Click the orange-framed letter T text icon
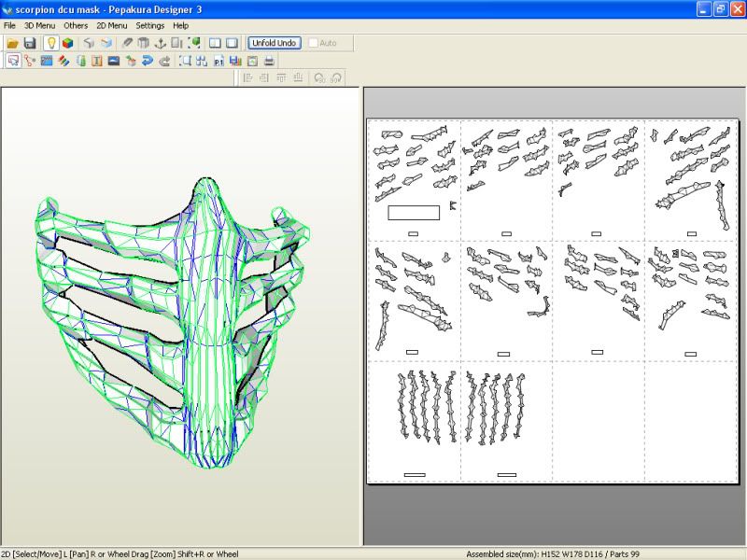The image size is (747, 560). pos(97,61)
